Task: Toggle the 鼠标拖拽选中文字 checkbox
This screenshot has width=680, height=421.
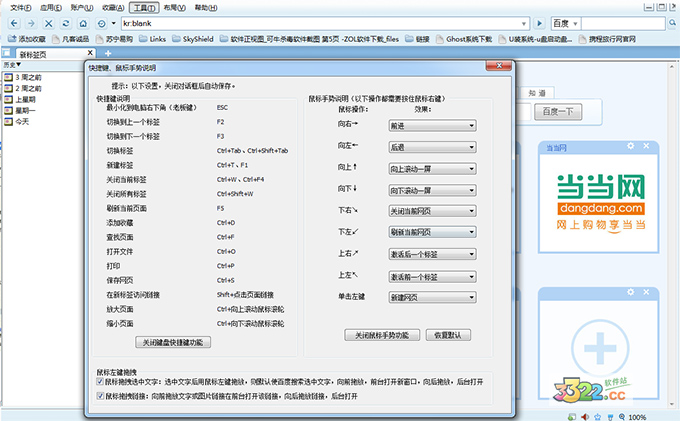Action: tap(100, 381)
